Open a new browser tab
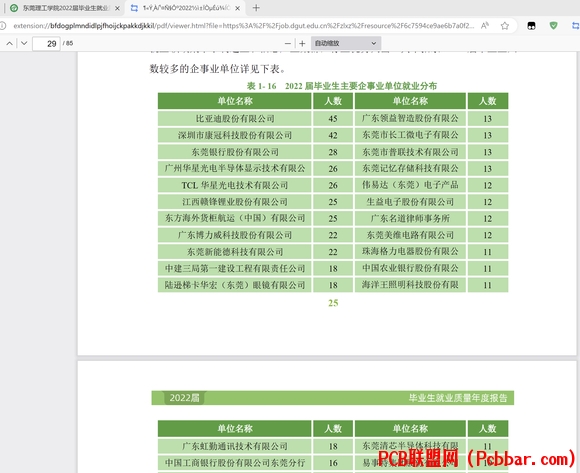 (256, 8)
